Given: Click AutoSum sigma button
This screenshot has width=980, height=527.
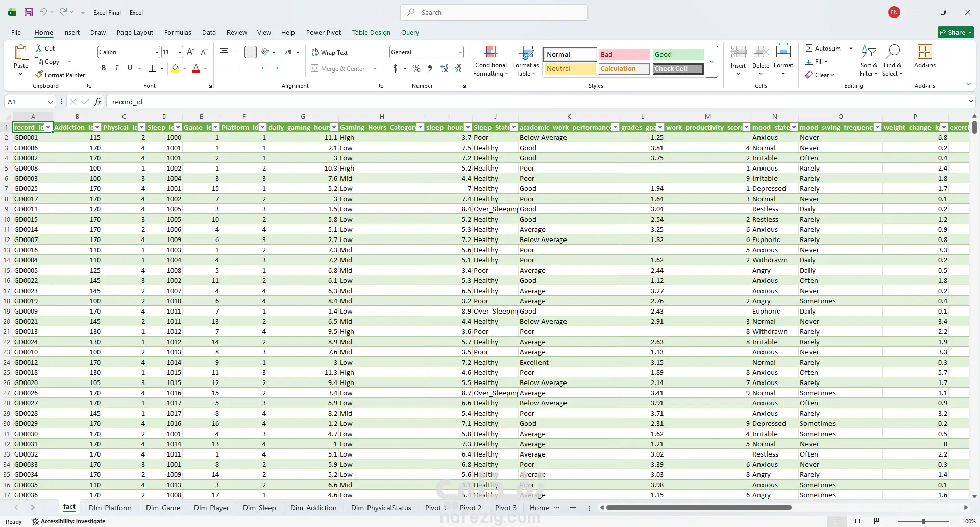Looking at the screenshot, I should [x=823, y=48].
